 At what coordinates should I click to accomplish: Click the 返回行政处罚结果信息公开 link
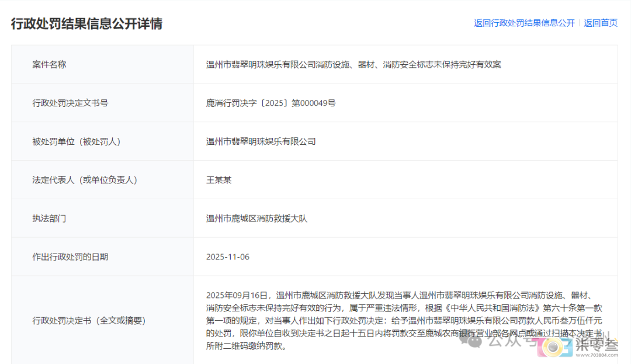(524, 23)
